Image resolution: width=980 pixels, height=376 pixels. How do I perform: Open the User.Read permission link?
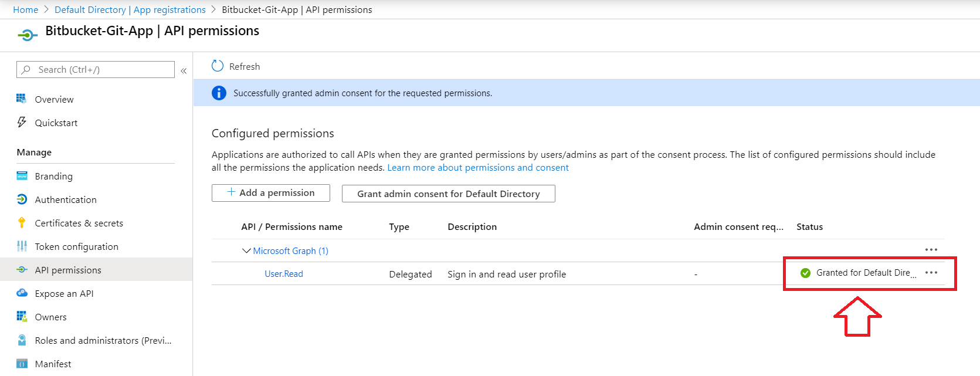[284, 273]
